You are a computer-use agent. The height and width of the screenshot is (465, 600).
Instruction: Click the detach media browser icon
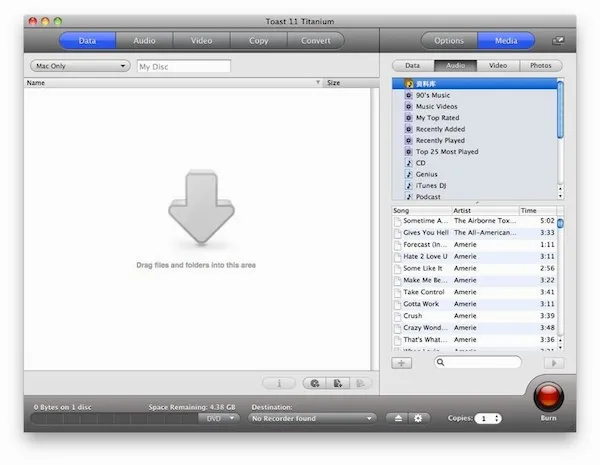point(558,40)
